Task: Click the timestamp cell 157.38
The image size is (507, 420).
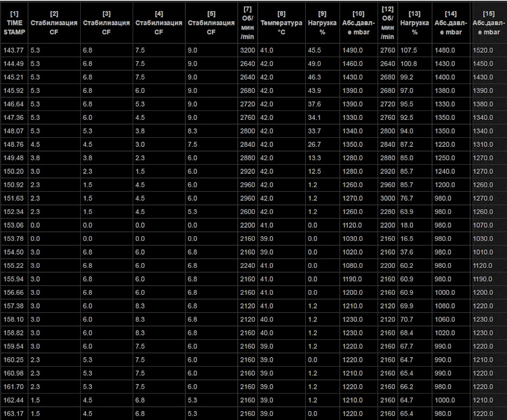Action: (x=14, y=306)
